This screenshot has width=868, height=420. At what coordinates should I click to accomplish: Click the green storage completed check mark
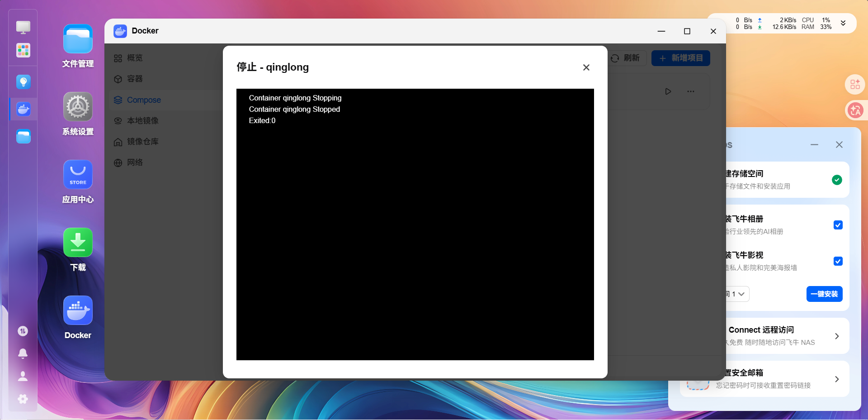[x=837, y=180]
